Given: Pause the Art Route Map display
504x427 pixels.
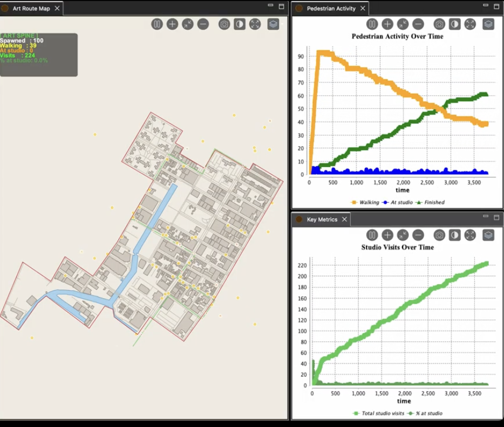Looking at the screenshot, I should pyautogui.click(x=157, y=24).
